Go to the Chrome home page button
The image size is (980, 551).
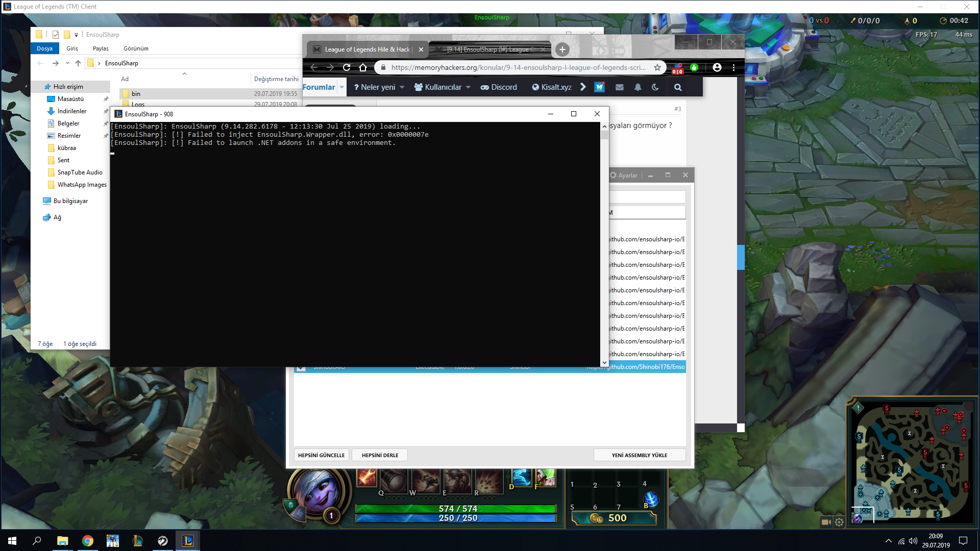tap(363, 67)
